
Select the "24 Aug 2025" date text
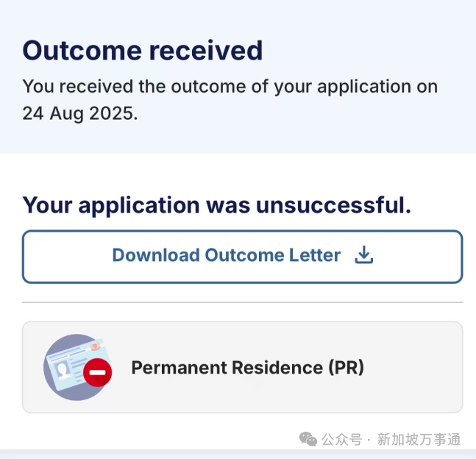pyautogui.click(x=78, y=115)
